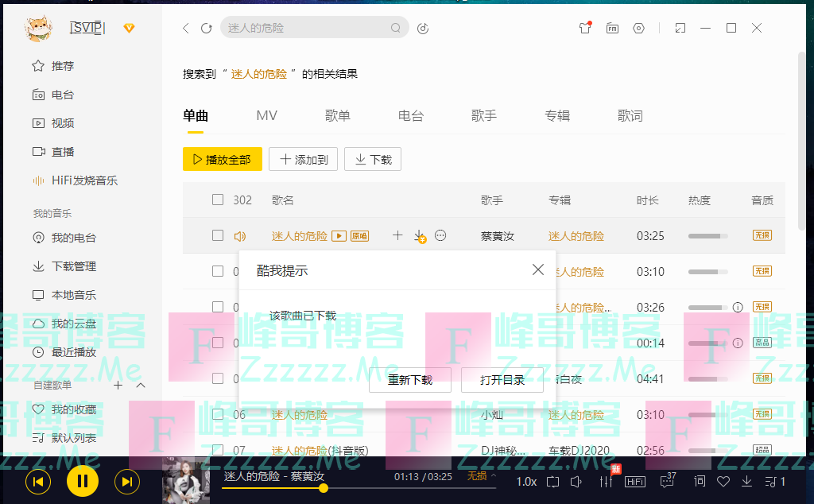The width and height of the screenshot is (814, 504).
Task: Pause the current song
Action: (82, 481)
